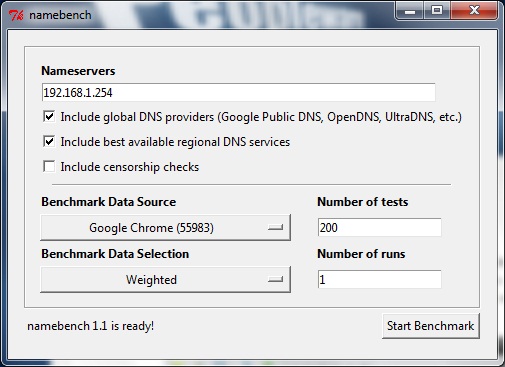
Task: Click the Tk feather icon in title bar
Action: pos(16,15)
